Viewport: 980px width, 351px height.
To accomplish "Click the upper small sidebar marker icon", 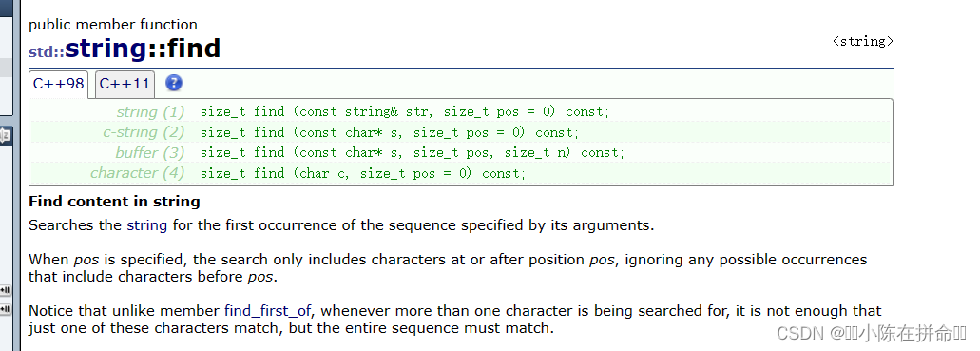I will click(x=5, y=290).
